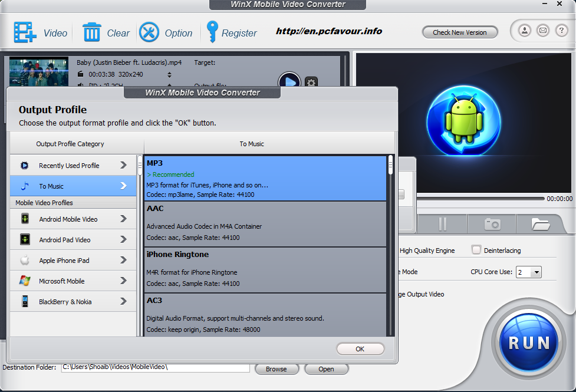
Task: Select Microsoft Mobile category label
Action: pos(62,281)
